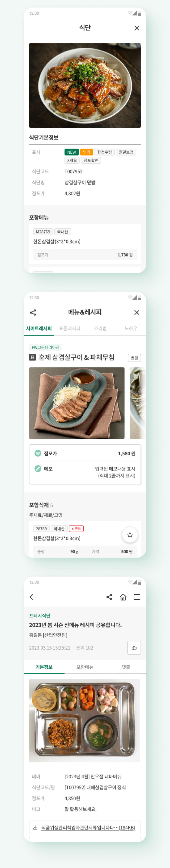The height and width of the screenshot is (868, 170).
Task: Switch to the 포함메뉴 tab
Action: pyautogui.click(x=85, y=667)
